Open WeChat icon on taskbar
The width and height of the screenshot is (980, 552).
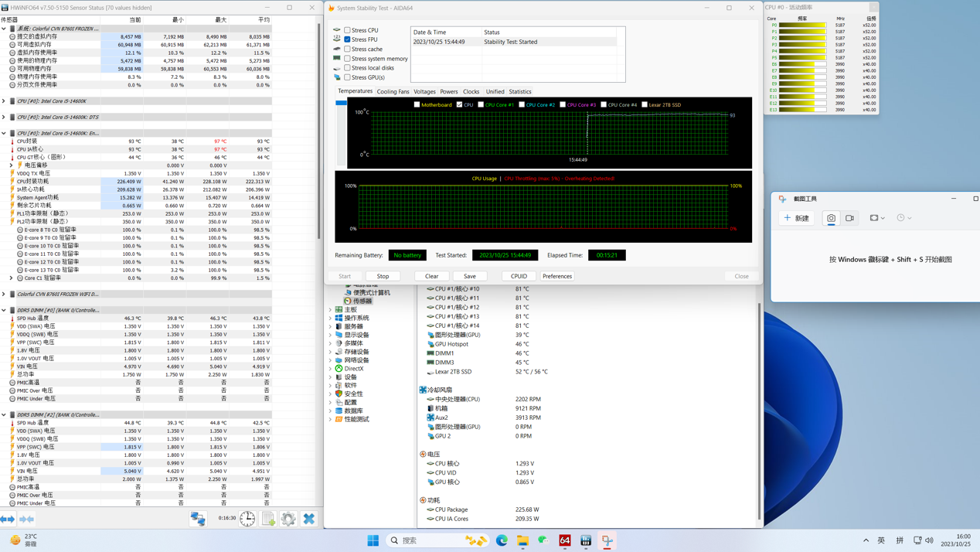(x=543, y=540)
